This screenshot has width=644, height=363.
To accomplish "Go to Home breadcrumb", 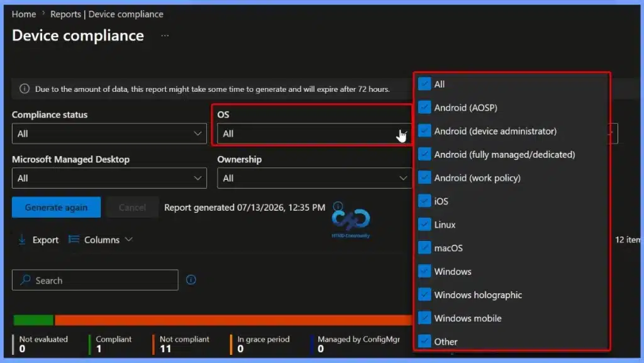I will point(24,14).
